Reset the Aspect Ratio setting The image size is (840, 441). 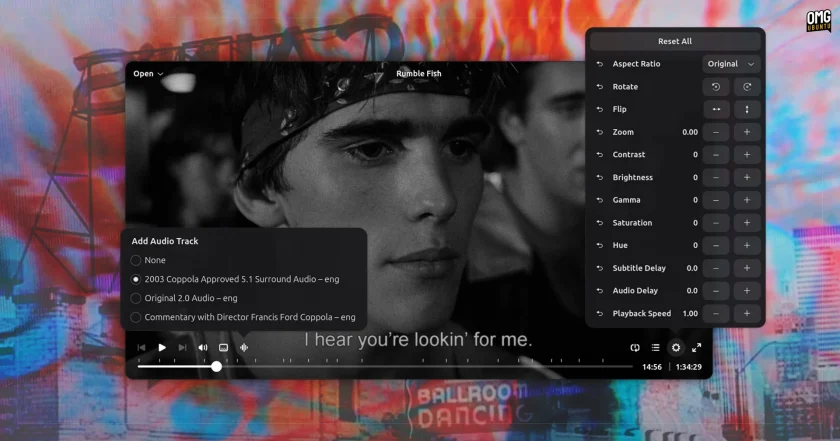click(599, 64)
